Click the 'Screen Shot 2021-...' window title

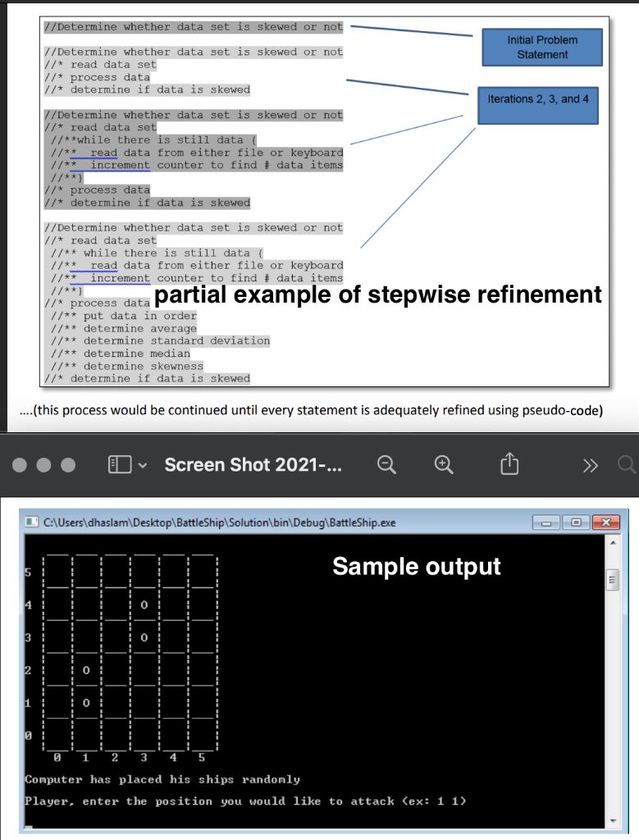253,465
